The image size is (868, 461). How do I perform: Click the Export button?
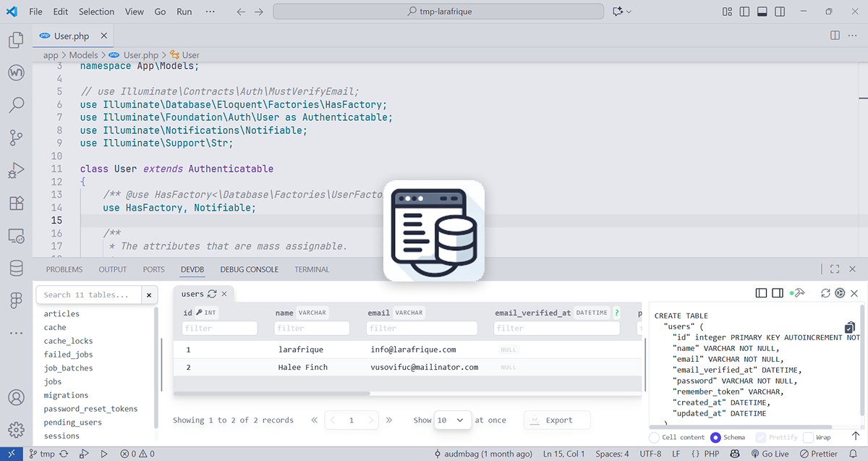(557, 420)
